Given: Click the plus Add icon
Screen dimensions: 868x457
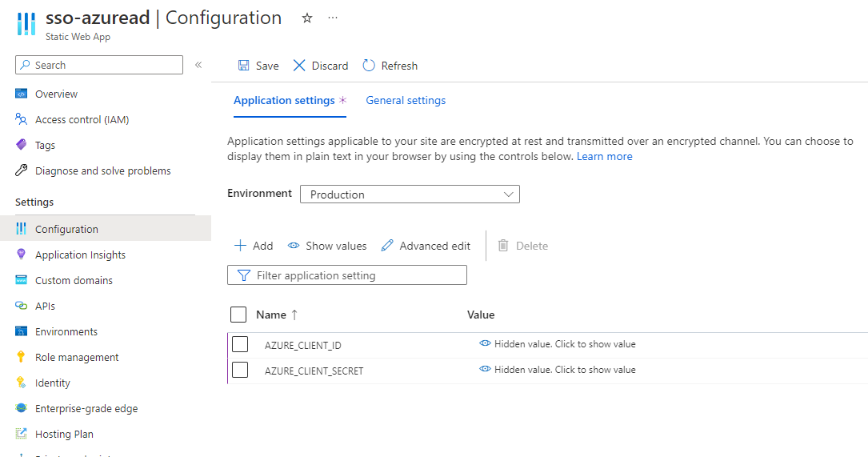Looking at the screenshot, I should pos(240,246).
